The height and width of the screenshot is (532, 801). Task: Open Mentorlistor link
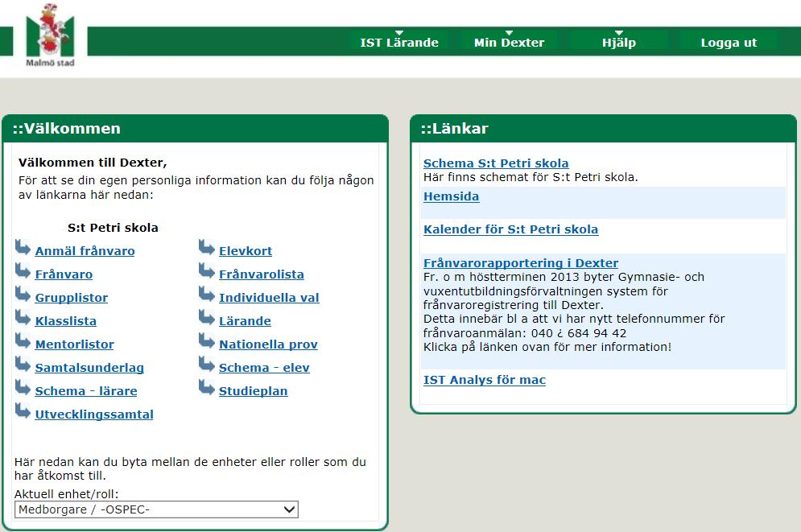(75, 344)
